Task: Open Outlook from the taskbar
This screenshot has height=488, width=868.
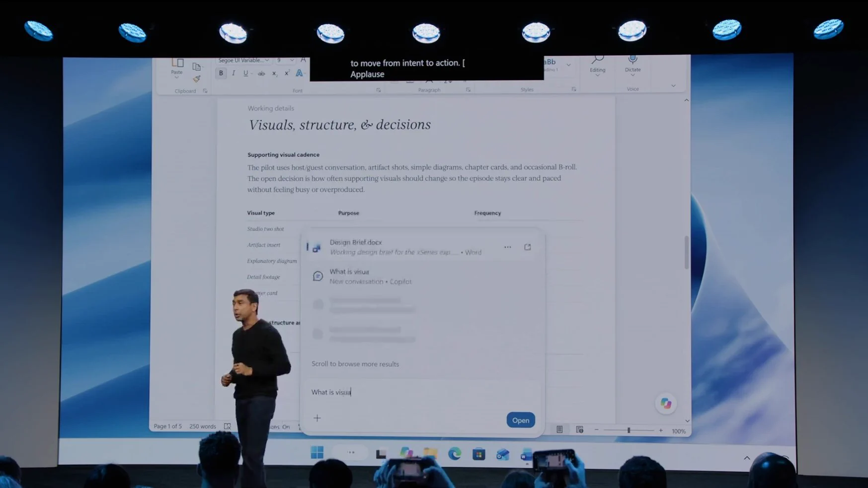Action: [x=502, y=454]
